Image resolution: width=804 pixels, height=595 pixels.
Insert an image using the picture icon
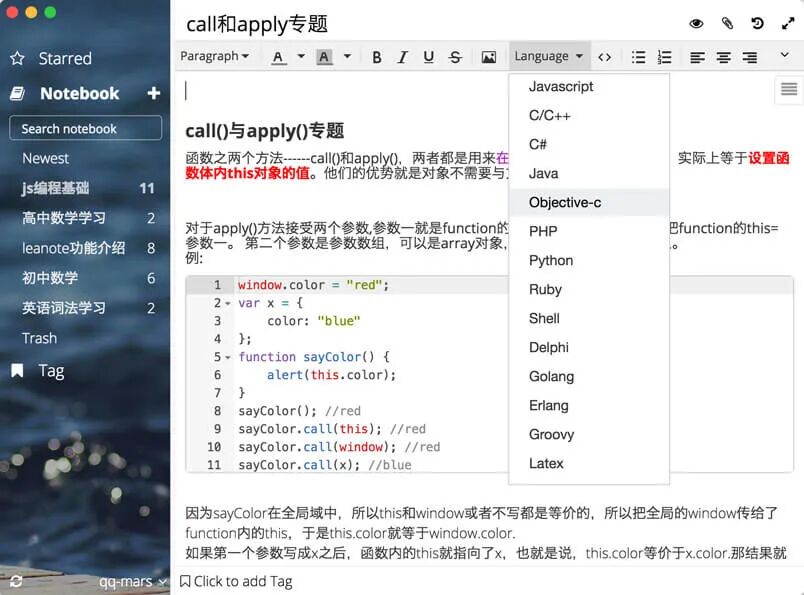coord(489,57)
